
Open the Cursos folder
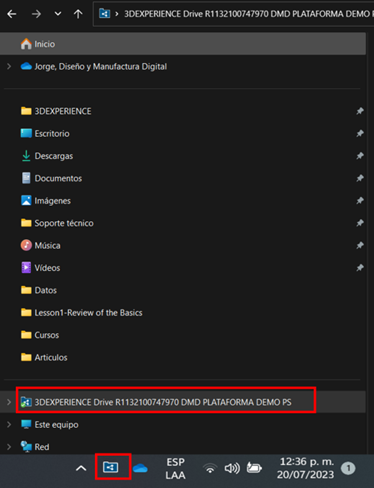[x=47, y=335]
